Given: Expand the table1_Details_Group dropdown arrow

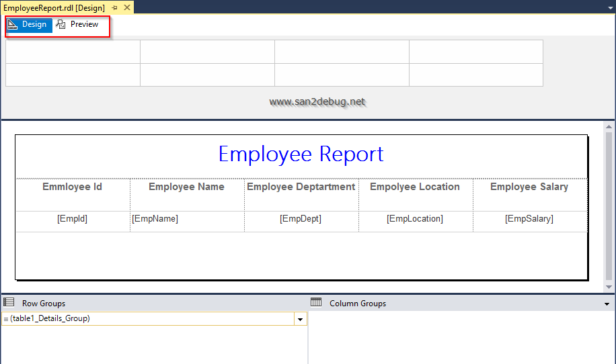Looking at the screenshot, I should tap(300, 320).
